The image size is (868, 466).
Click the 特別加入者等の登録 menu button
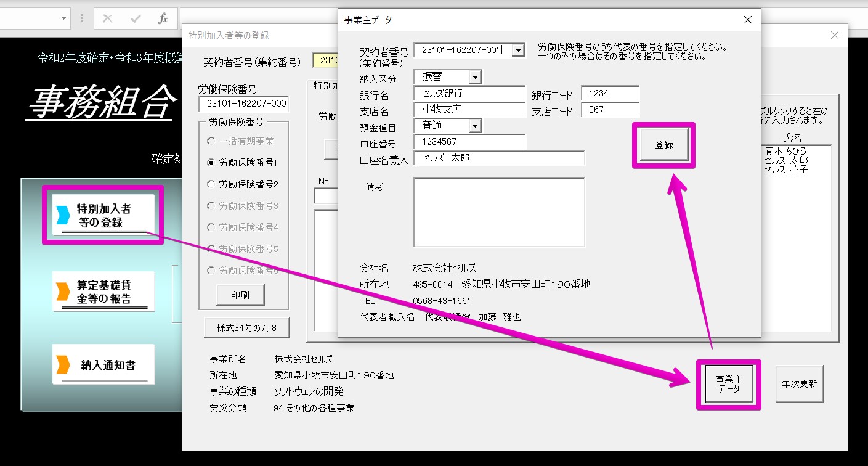click(103, 215)
